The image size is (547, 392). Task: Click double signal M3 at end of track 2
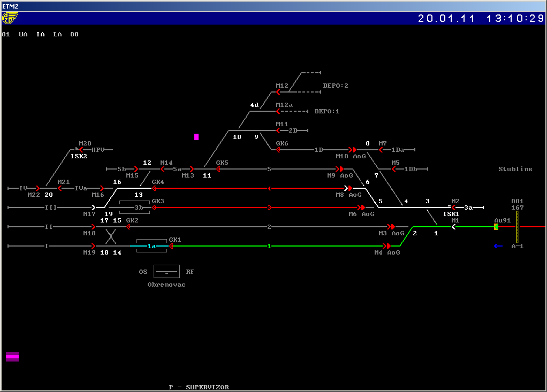coord(391,227)
